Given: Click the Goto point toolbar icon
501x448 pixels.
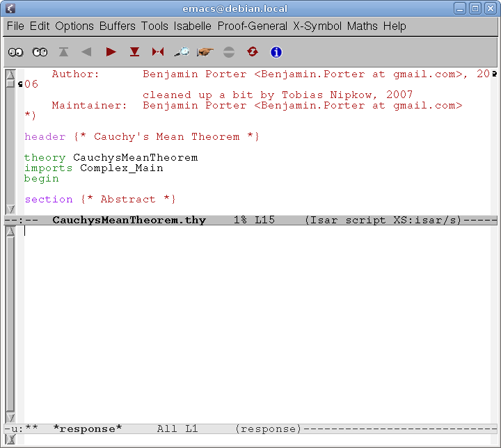Looking at the screenshot, I should [x=158, y=52].
